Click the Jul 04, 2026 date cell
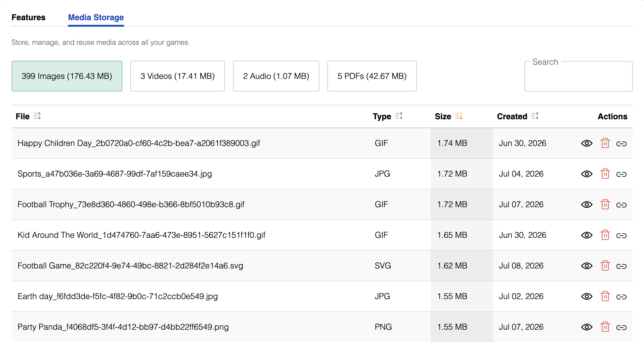The height and width of the screenshot is (342, 644). click(521, 174)
